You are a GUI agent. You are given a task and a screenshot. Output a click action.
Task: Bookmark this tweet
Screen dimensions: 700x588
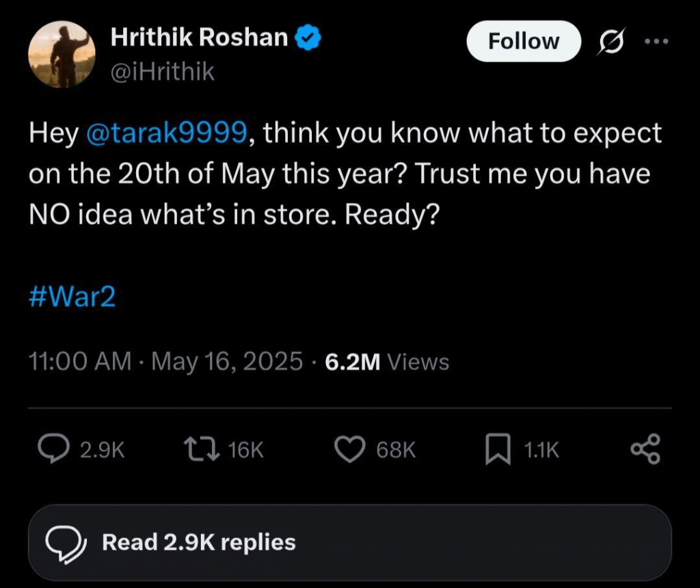tap(498, 450)
